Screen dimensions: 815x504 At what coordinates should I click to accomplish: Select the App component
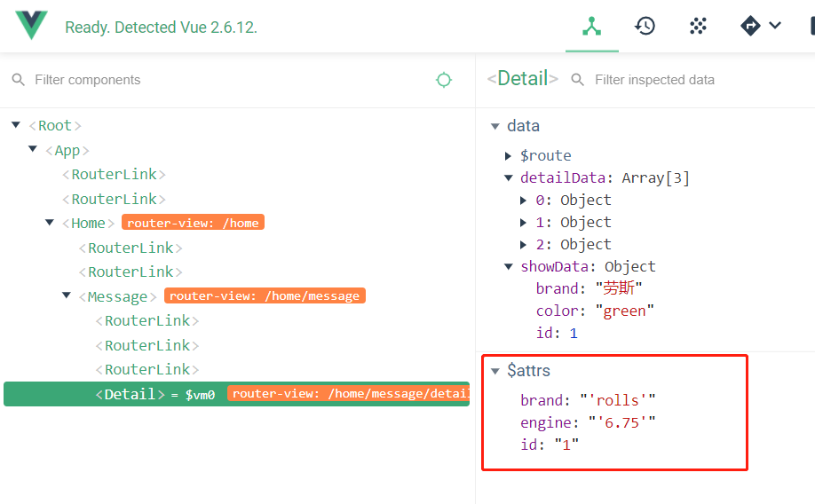[67, 151]
